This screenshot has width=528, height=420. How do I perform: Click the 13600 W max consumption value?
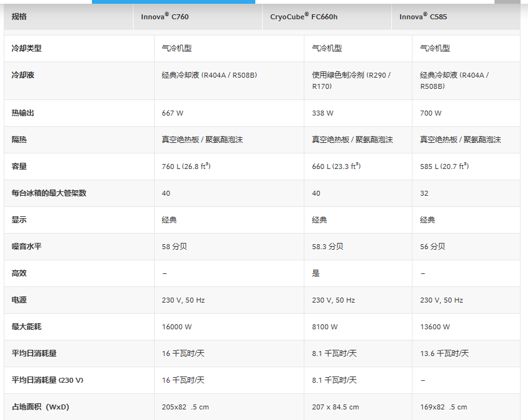point(435,327)
